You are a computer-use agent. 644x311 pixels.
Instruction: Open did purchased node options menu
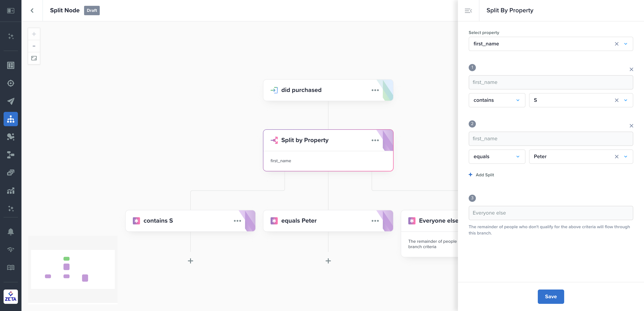tap(375, 90)
